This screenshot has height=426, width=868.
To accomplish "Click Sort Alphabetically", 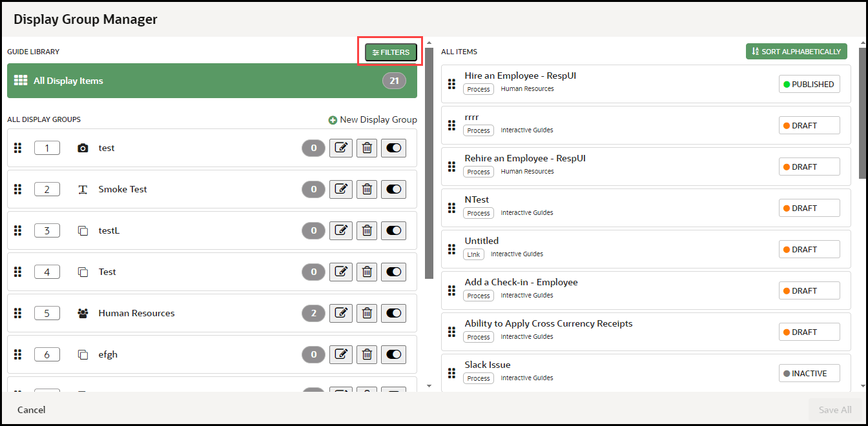I will click(x=796, y=51).
